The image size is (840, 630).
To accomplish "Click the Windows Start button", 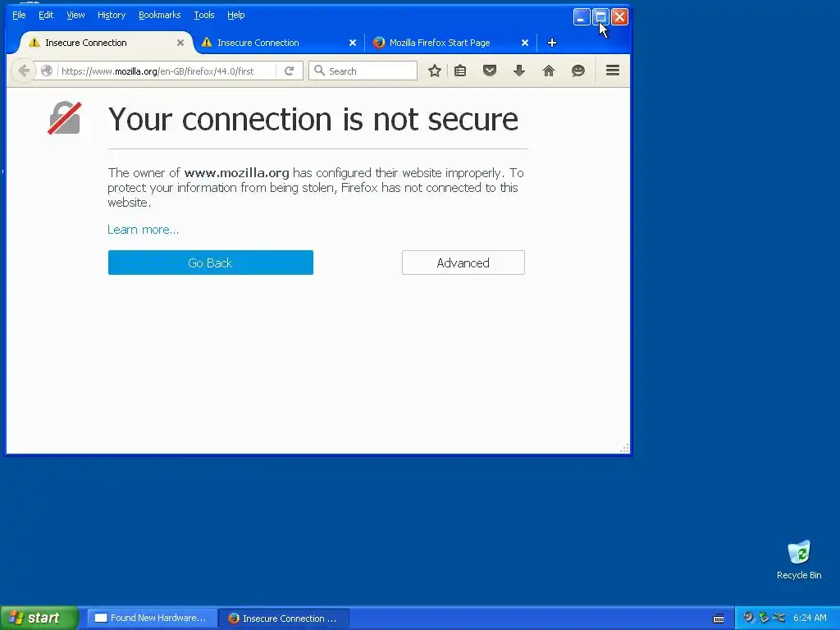I will (39, 619).
